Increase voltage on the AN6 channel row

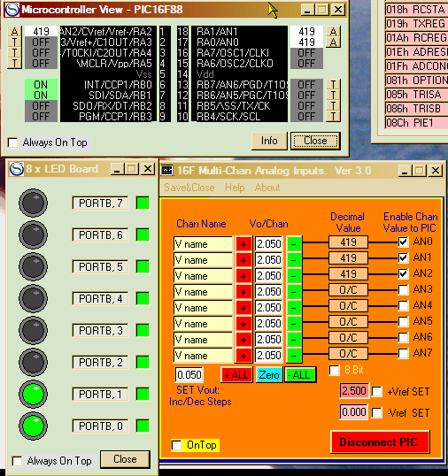243,340
